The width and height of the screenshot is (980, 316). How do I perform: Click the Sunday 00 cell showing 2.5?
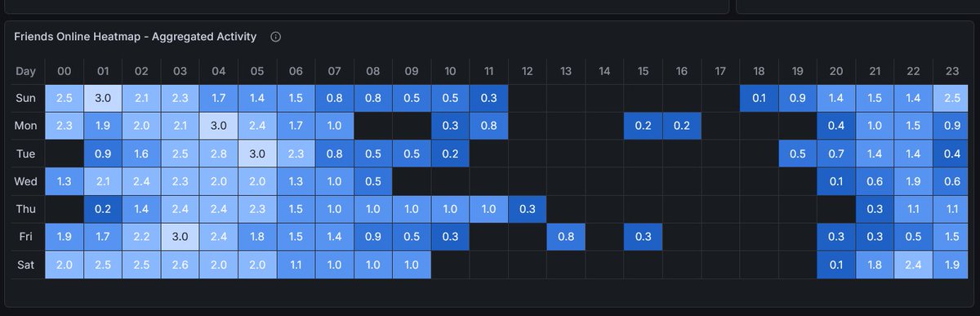click(64, 98)
